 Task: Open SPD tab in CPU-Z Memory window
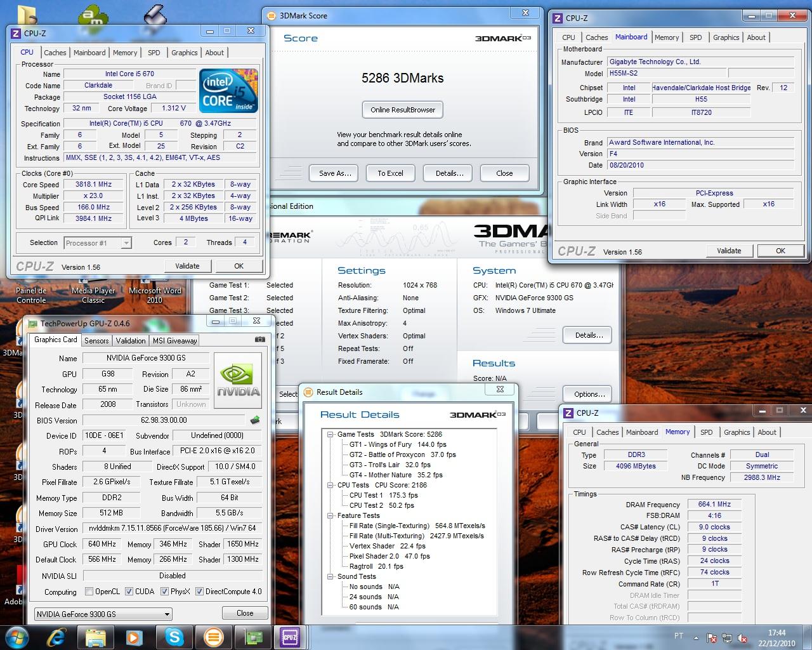pyautogui.click(x=706, y=432)
